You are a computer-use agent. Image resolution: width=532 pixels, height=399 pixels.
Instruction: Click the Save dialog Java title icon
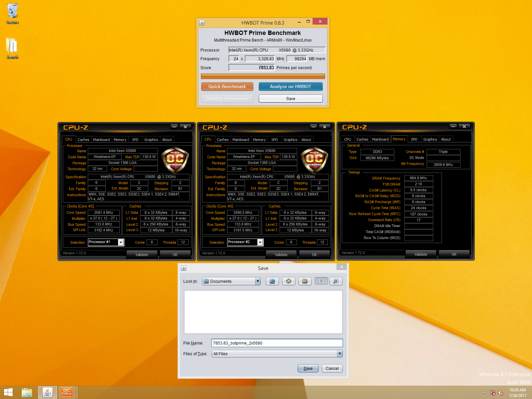click(x=184, y=268)
